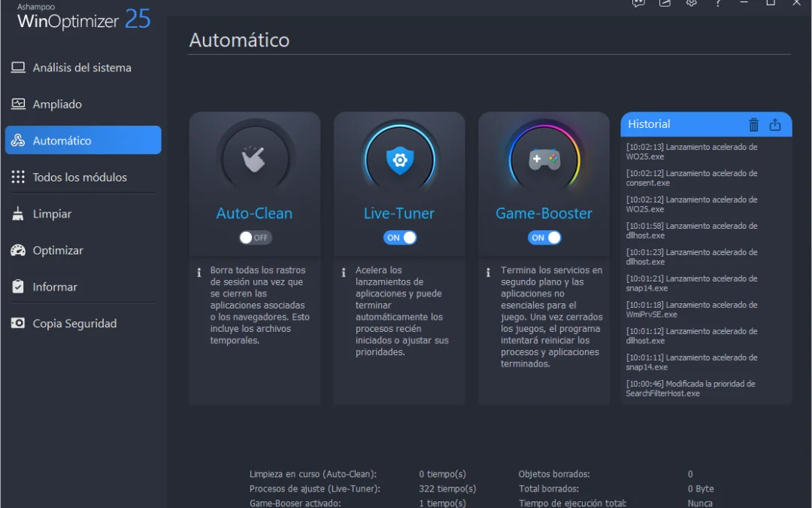Go to the Limpiar section
The height and width of the screenshot is (508, 812).
click(x=83, y=214)
